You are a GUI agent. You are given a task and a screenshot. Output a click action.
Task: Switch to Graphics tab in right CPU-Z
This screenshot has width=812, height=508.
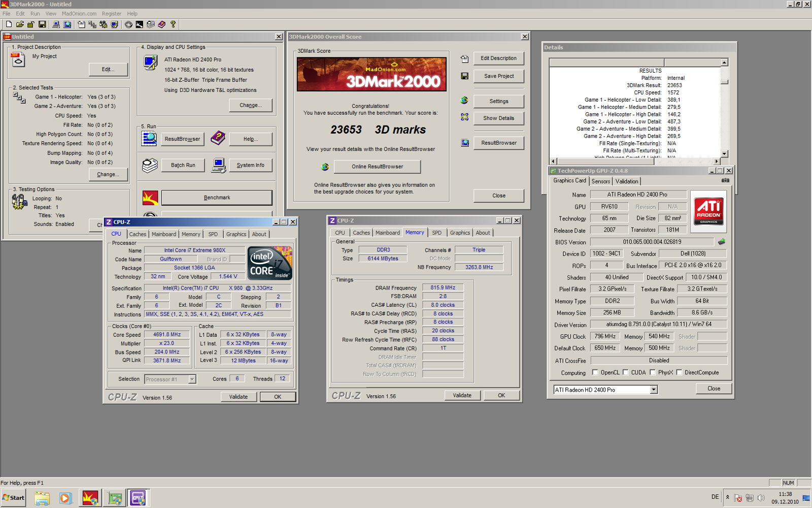(x=460, y=233)
